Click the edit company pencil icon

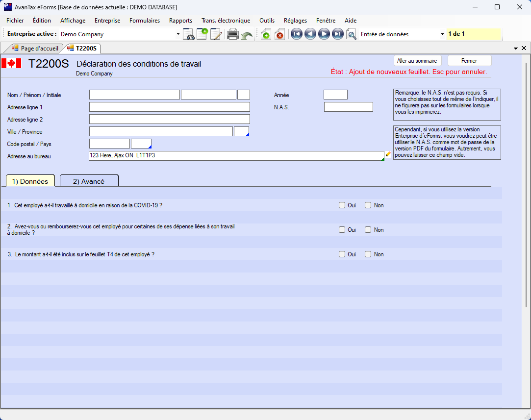point(216,34)
